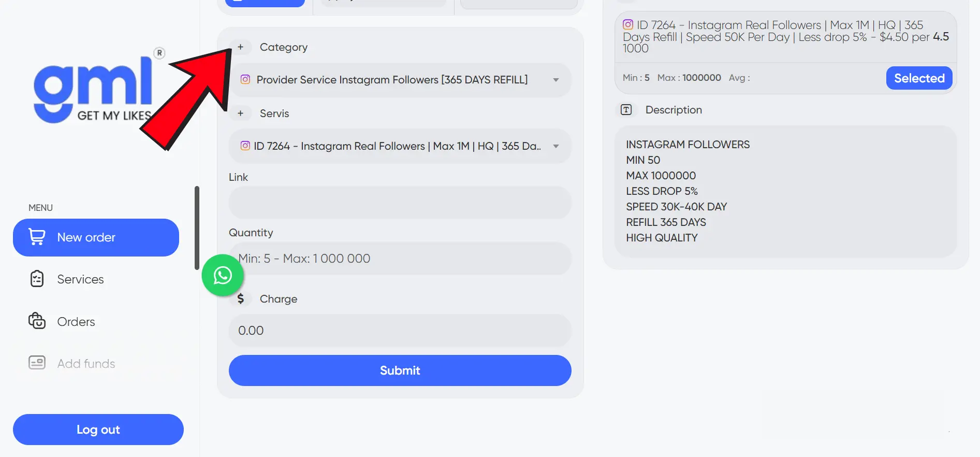Click the Description text icon
Image resolution: width=980 pixels, height=457 pixels.
(x=626, y=110)
